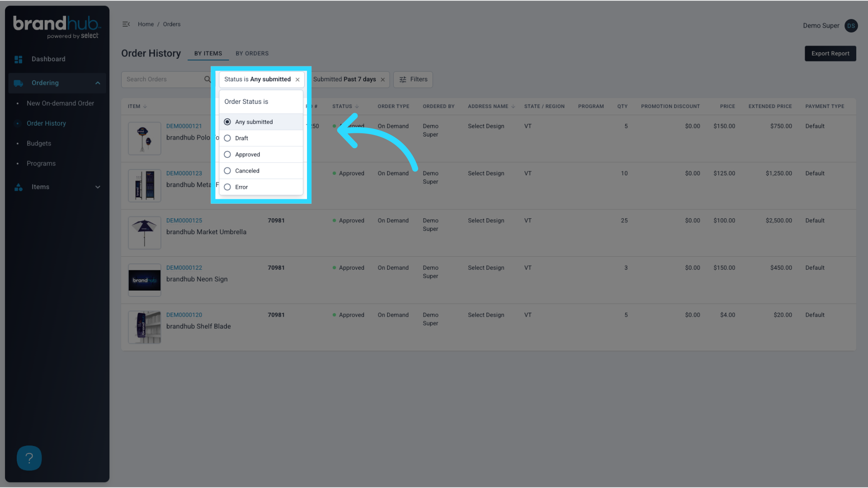This screenshot has height=488, width=868.
Task: Open the DS user avatar icon
Action: point(851,26)
